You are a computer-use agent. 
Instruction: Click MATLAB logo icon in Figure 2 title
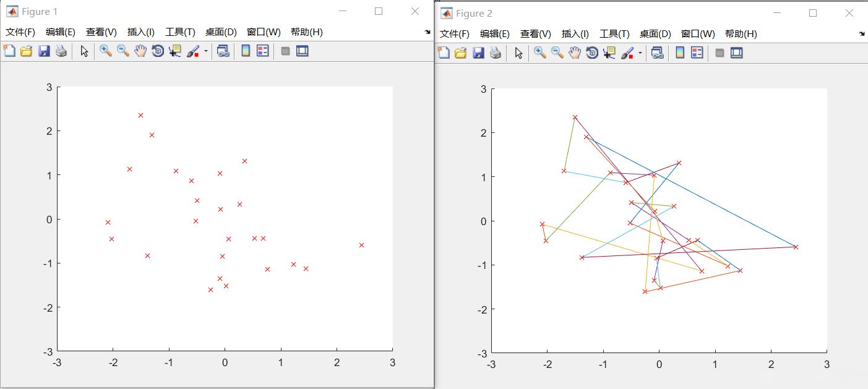click(x=446, y=13)
